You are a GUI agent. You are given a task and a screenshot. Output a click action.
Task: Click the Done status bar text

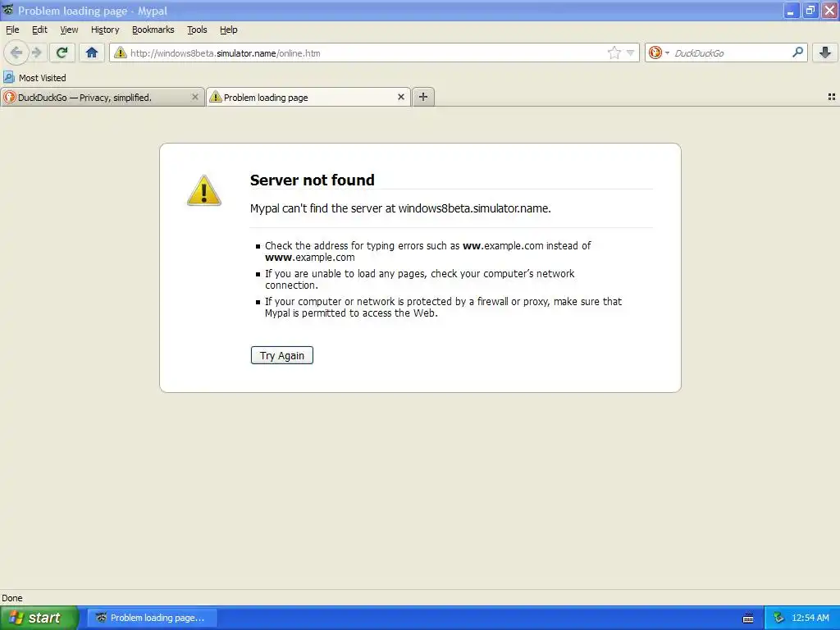coord(12,598)
